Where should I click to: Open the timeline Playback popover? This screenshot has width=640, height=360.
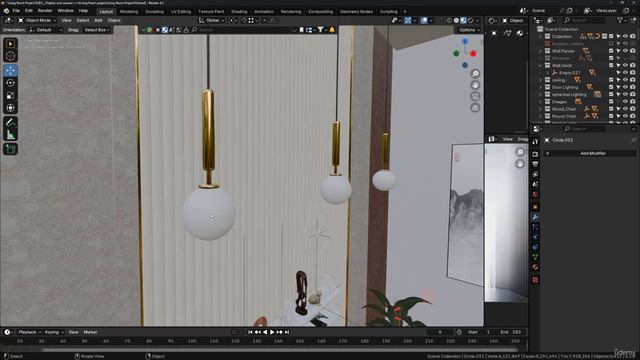tap(29, 332)
